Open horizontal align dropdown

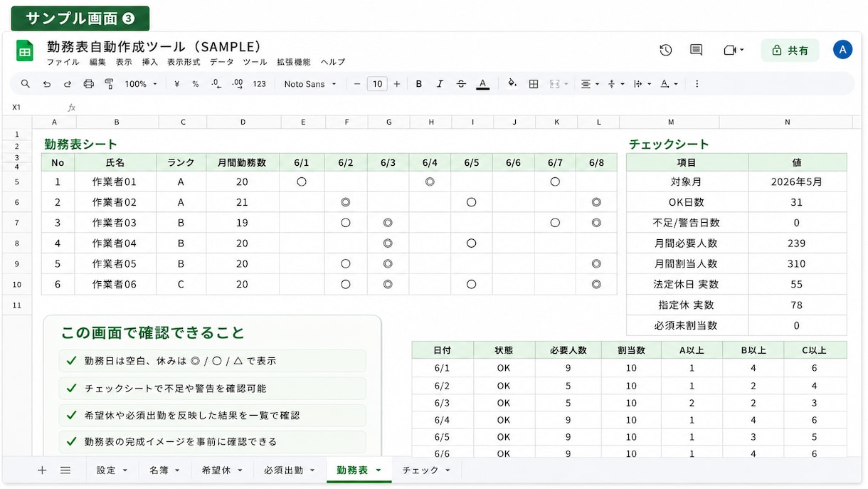pos(590,84)
